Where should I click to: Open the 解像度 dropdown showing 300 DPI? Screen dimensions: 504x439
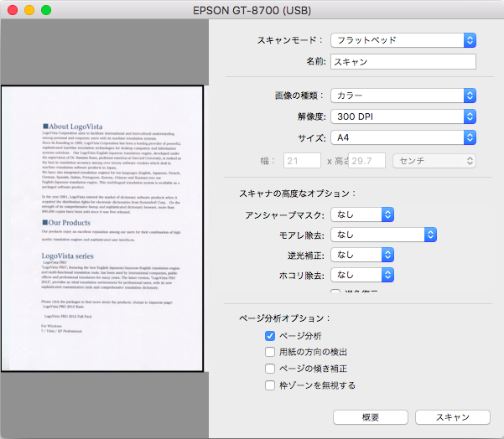[403, 116]
